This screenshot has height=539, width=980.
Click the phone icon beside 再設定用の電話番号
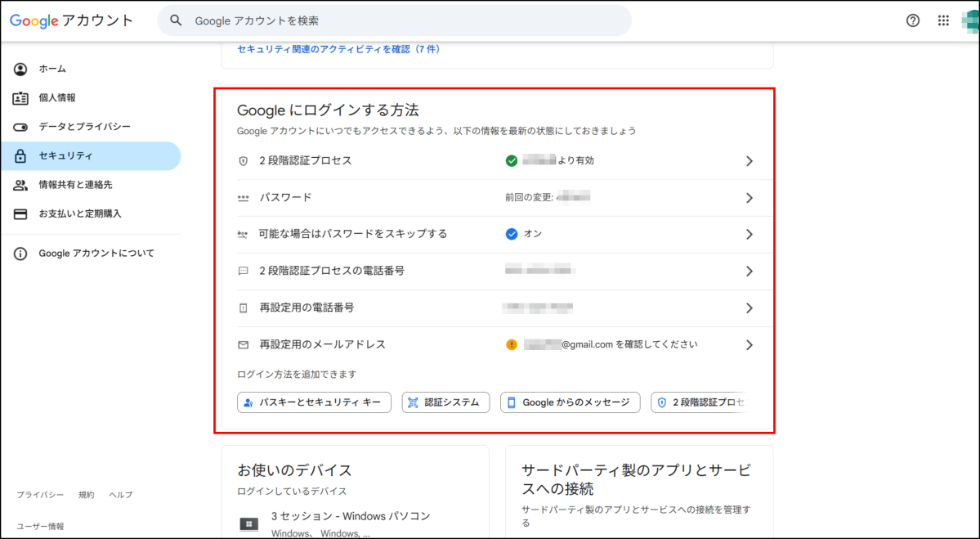click(244, 308)
